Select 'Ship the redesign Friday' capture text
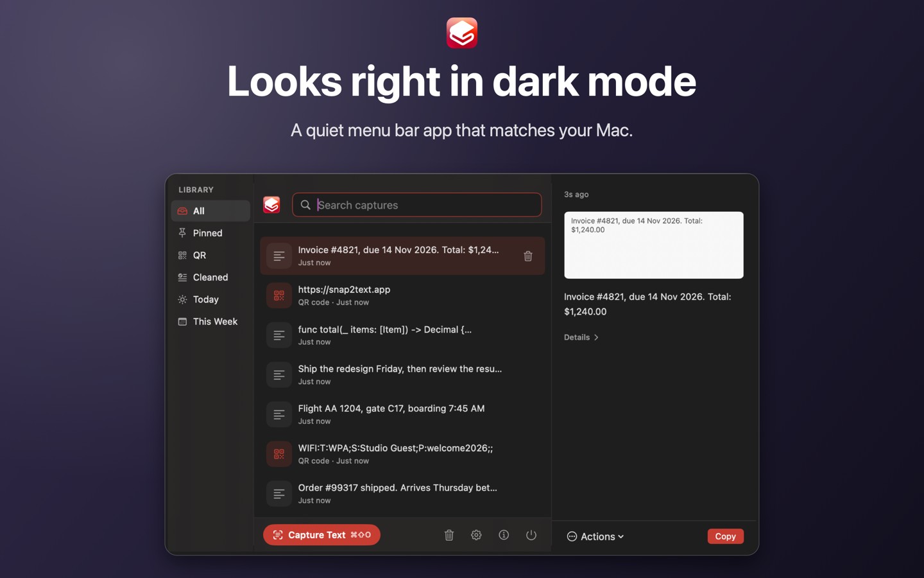This screenshot has height=578, width=924. tap(400, 369)
